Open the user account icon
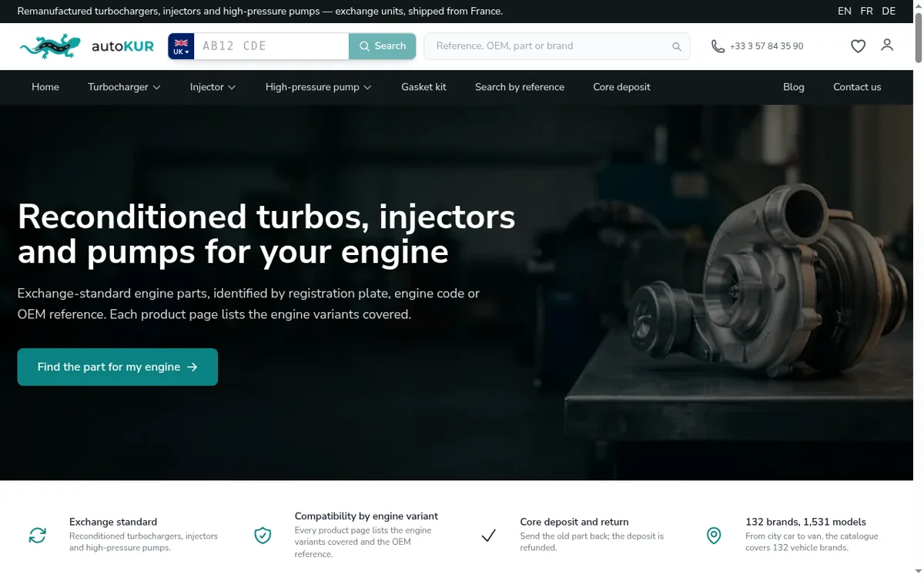924x578 pixels. [x=887, y=45]
